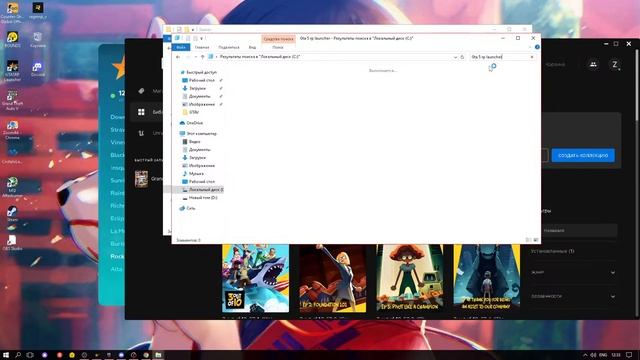Switch to the Главная ribbon tab

click(202, 47)
